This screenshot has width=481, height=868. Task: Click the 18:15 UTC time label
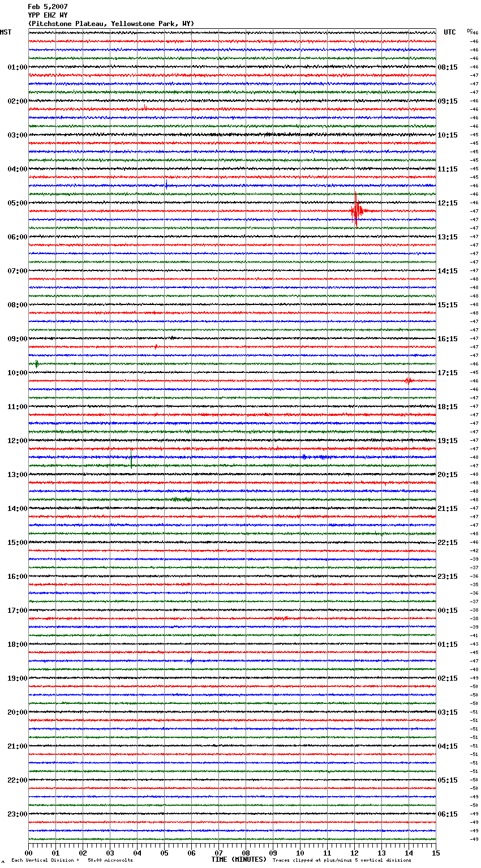tap(448, 407)
